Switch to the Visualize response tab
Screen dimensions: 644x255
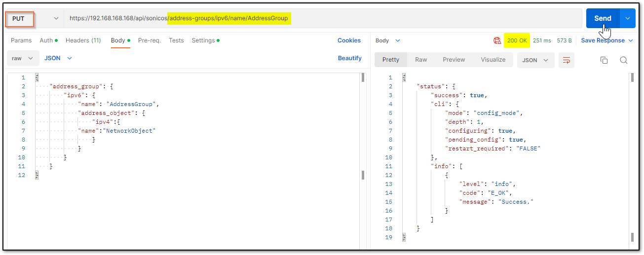click(x=493, y=60)
